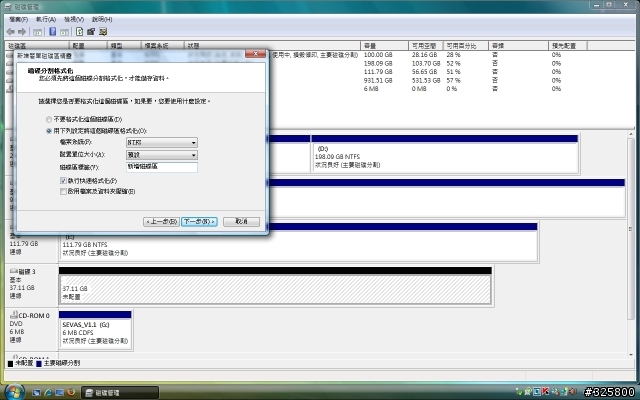Click the 57 % free percent cell
This screenshot has width=640, height=400.
(x=453, y=80)
